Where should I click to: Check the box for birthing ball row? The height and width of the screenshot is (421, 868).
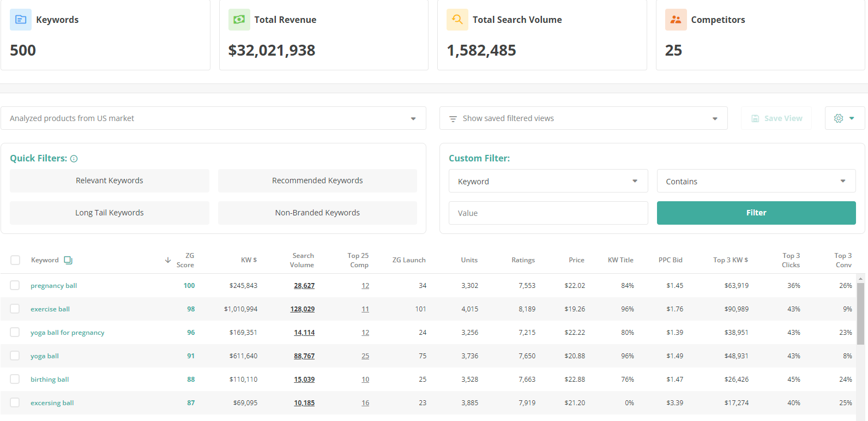[x=15, y=379]
